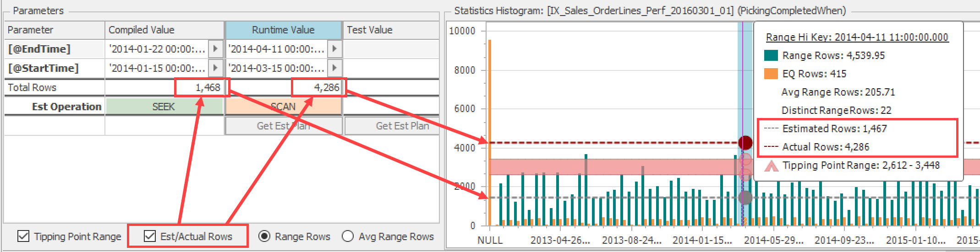Click the gray Estimated Rows marker circle
980x252 pixels.
point(745,198)
